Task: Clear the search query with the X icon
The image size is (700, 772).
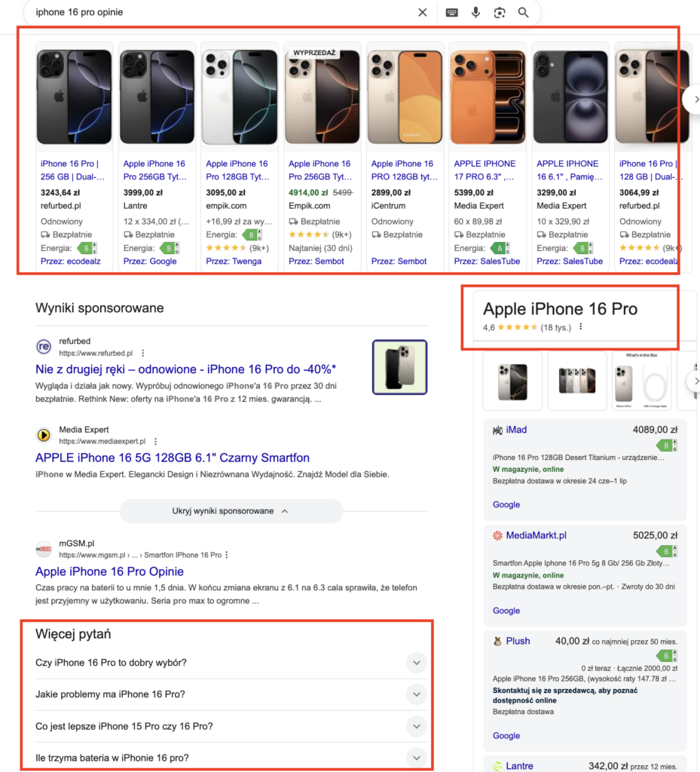Action: coord(422,12)
